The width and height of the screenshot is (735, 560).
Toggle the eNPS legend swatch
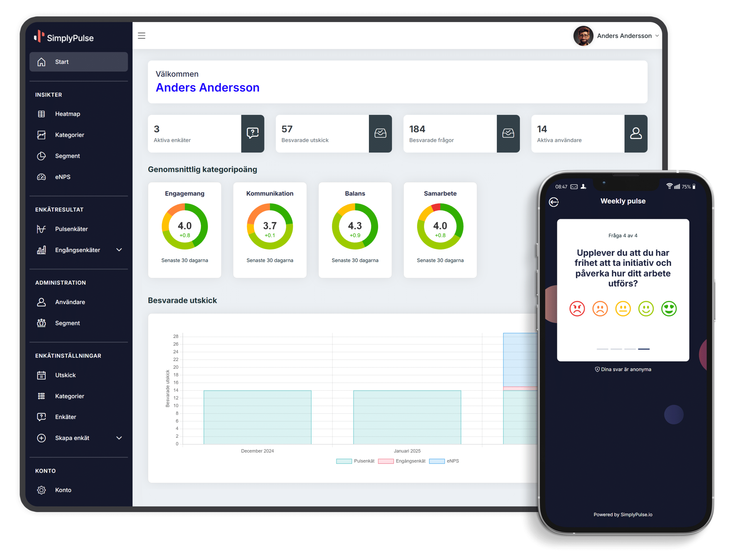coord(437,461)
